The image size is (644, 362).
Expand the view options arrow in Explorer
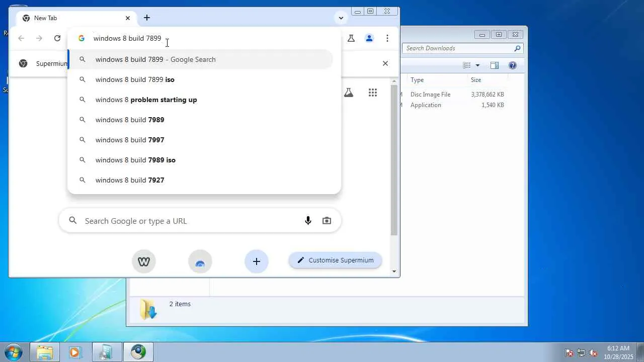pos(477,65)
